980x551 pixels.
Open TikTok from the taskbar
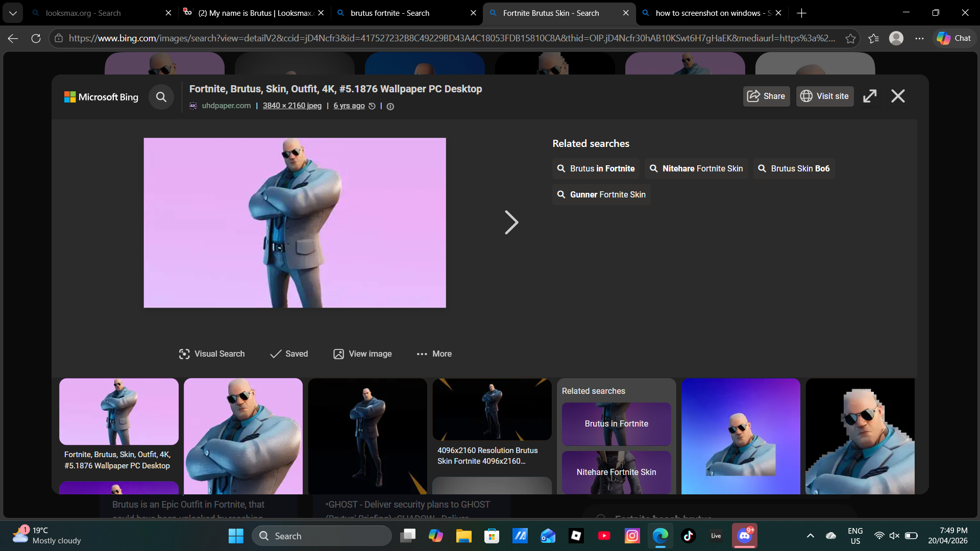pyautogui.click(x=688, y=536)
